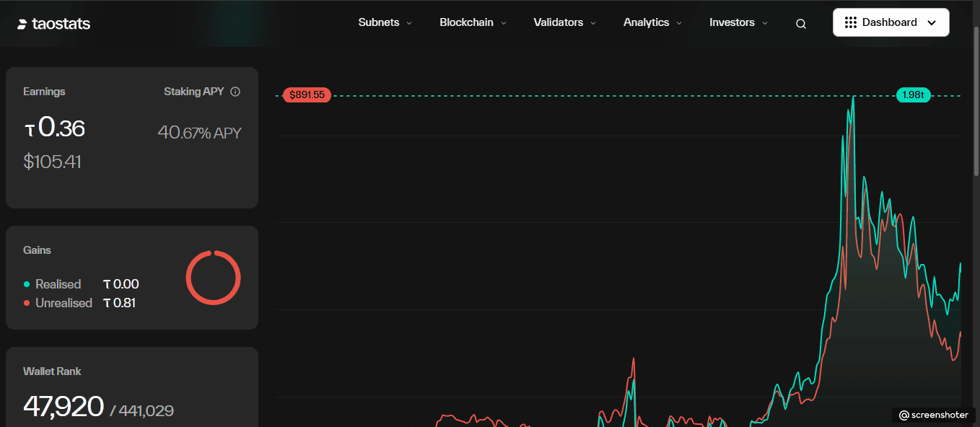Open the search magnifier icon

coord(800,24)
